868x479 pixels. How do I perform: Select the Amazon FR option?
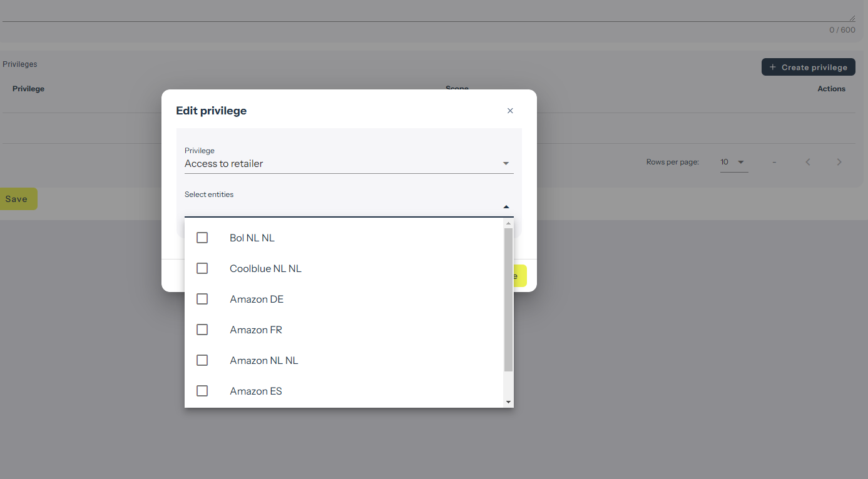click(256, 330)
